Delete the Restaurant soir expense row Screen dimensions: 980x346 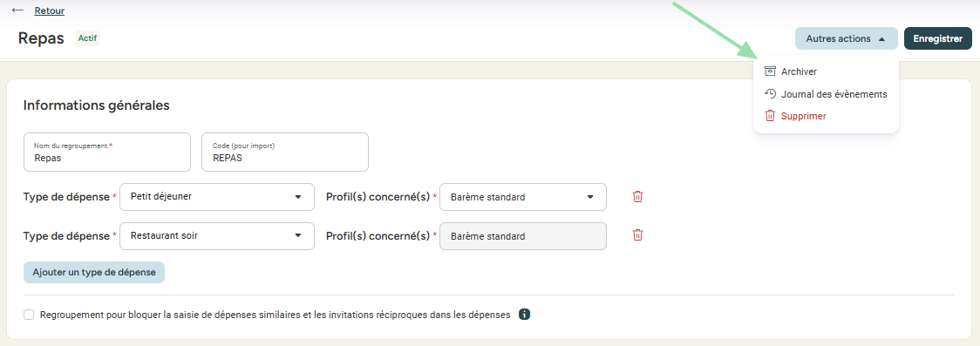point(637,235)
